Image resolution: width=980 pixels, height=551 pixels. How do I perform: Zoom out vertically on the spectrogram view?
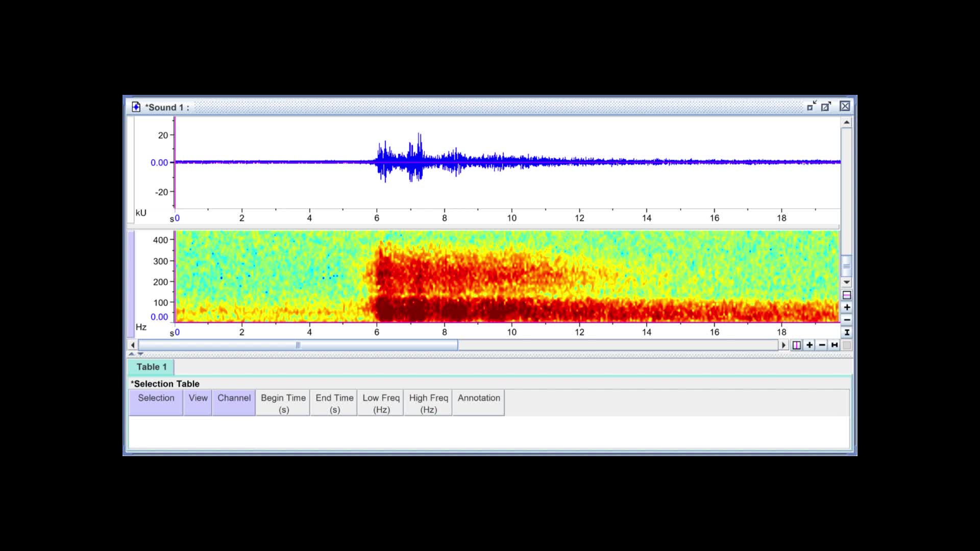[x=847, y=320]
